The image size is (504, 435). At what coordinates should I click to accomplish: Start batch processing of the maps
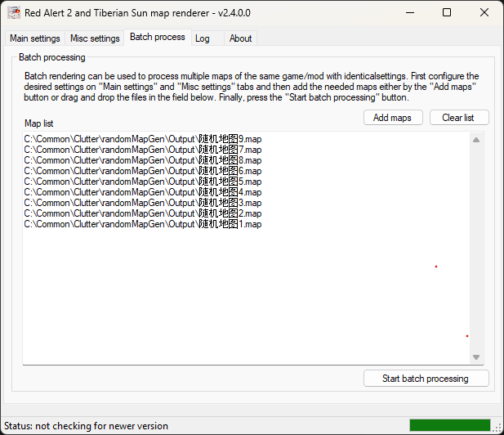426,379
